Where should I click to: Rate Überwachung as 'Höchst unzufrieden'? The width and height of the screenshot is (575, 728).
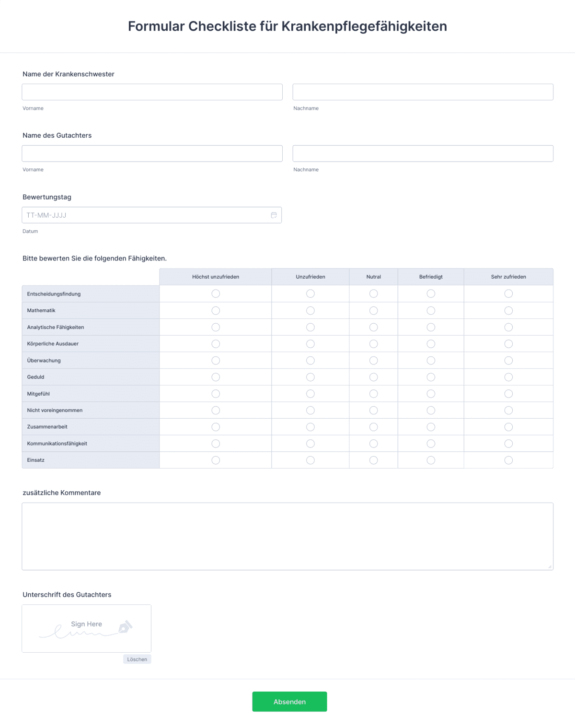click(215, 360)
